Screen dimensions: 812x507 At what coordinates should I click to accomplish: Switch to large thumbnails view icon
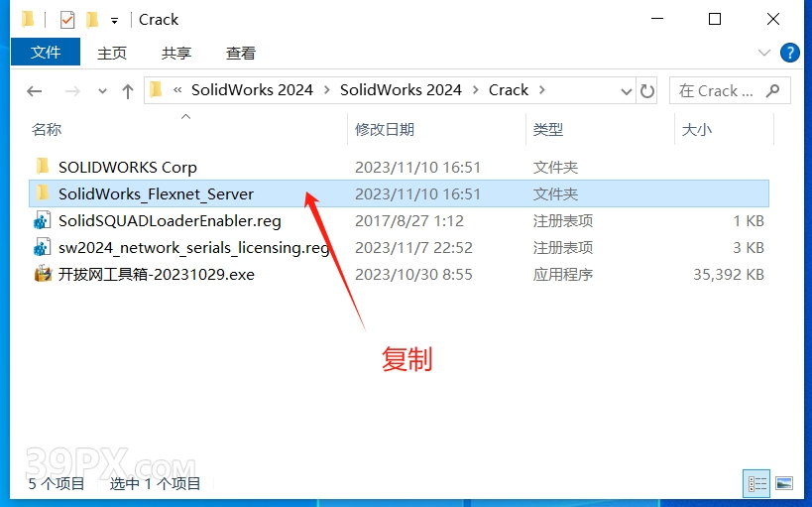click(x=784, y=483)
